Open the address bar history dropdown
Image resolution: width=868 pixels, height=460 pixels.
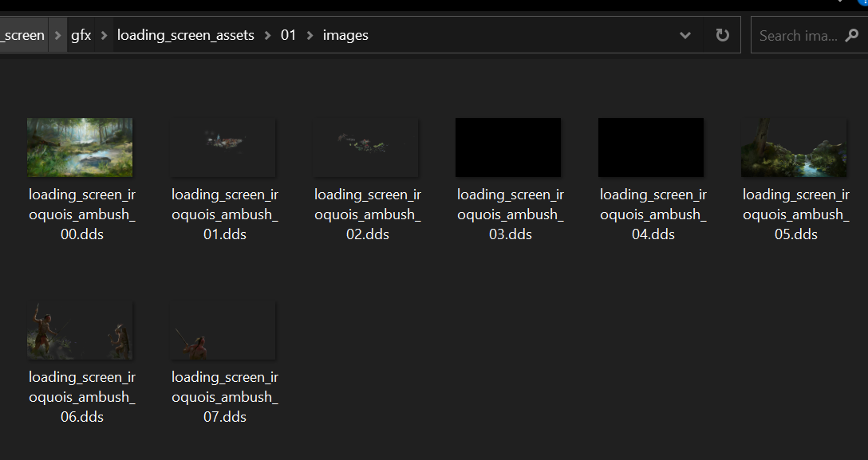pos(685,35)
